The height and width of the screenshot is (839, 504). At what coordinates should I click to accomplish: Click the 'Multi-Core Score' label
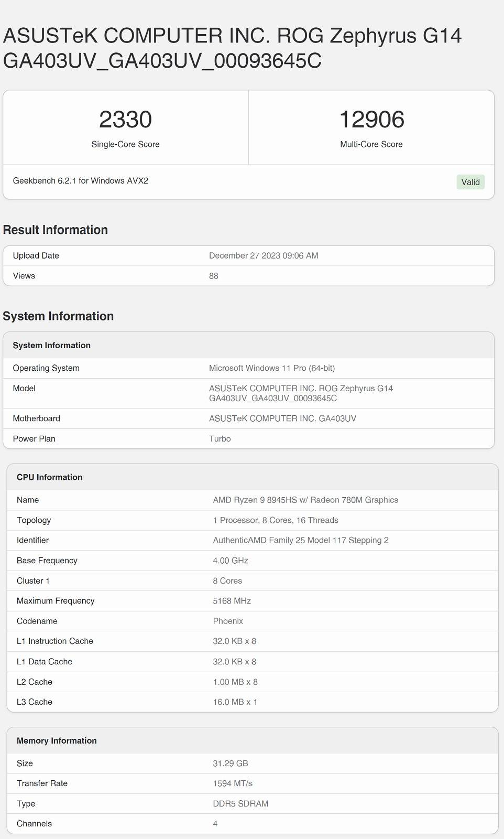(x=371, y=144)
